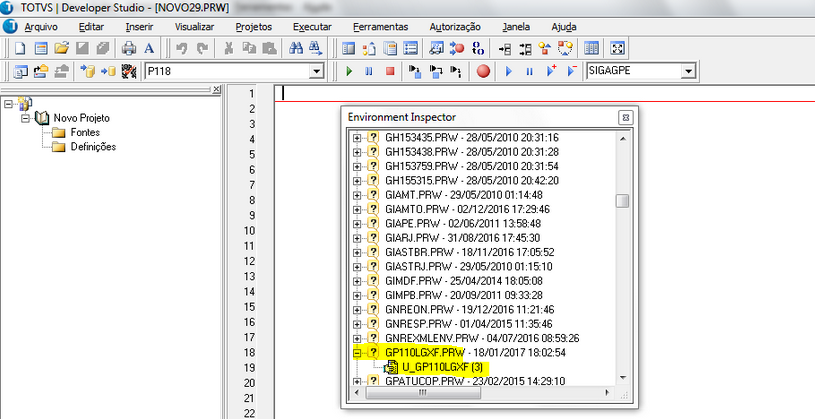This screenshot has height=419, width=815.
Task: Open the Visualizar menu
Action: click(x=194, y=27)
